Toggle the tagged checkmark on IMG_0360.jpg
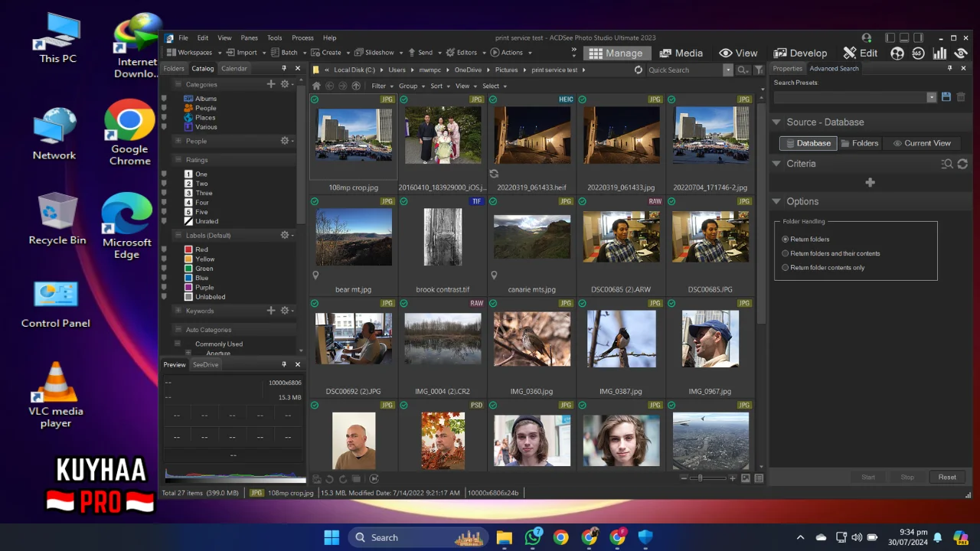This screenshot has width=980, height=551. [493, 303]
